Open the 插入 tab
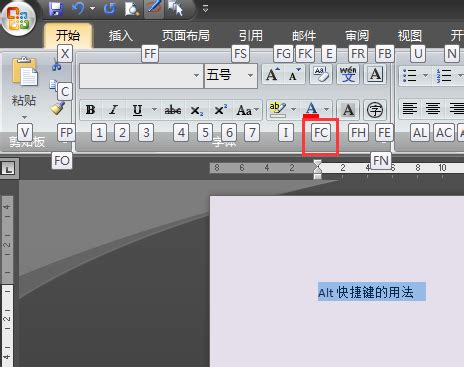Screen dimensions: 464x367 pyautogui.click(x=121, y=35)
